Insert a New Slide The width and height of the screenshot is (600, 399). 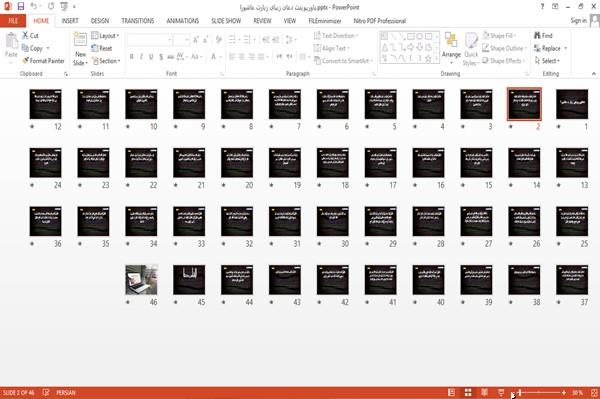click(80, 49)
